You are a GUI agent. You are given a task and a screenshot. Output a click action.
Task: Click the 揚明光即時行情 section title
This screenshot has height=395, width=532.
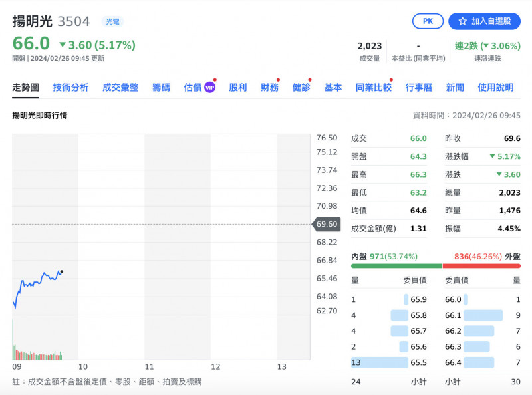pos(40,116)
